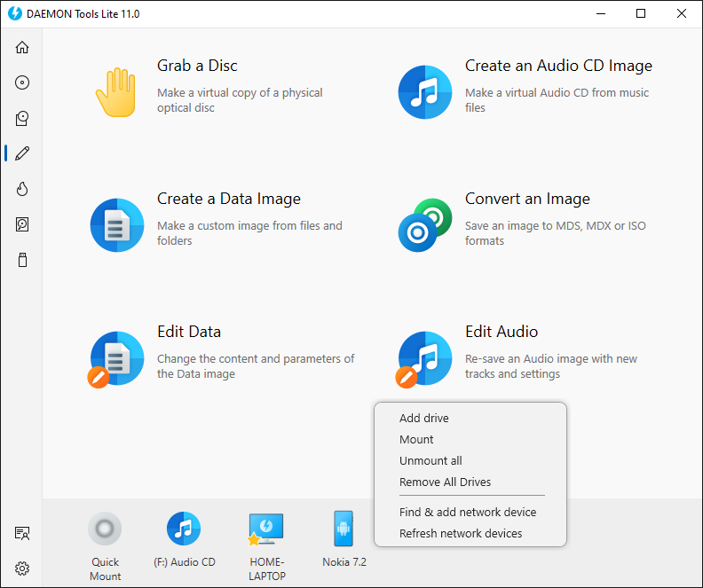Viewport: 703px width, 588px height.
Task: Select the (F:) Audio CD drive icon
Action: [184, 529]
